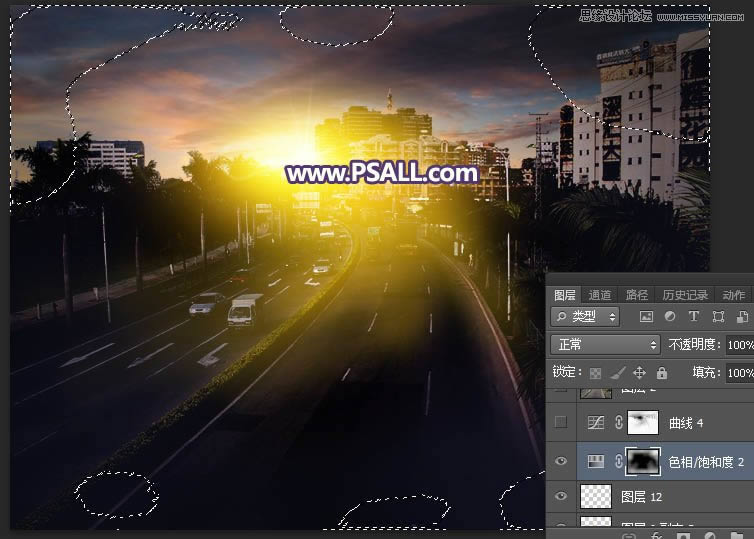Select the 色相/饱和度 2 layer mask thumbnail
The image size is (754, 539).
[x=645, y=461]
